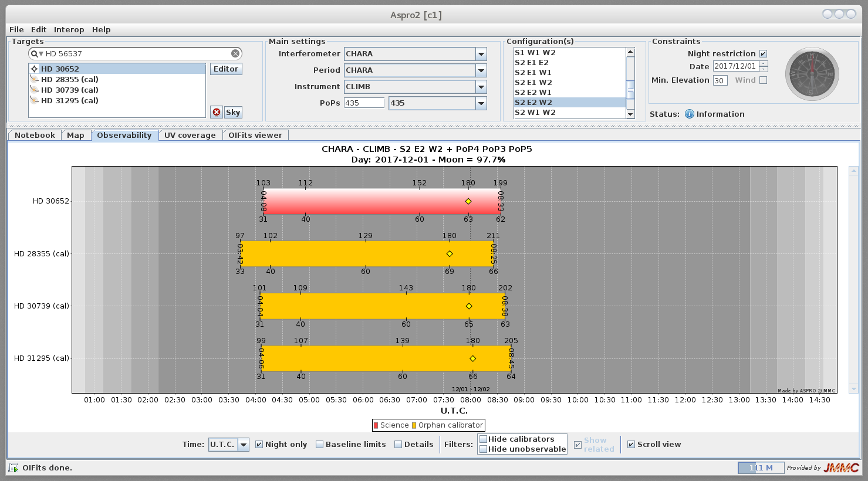Viewport: 868px width, 481px height.
Task: Open the target Editor button
Action: pyautogui.click(x=226, y=69)
